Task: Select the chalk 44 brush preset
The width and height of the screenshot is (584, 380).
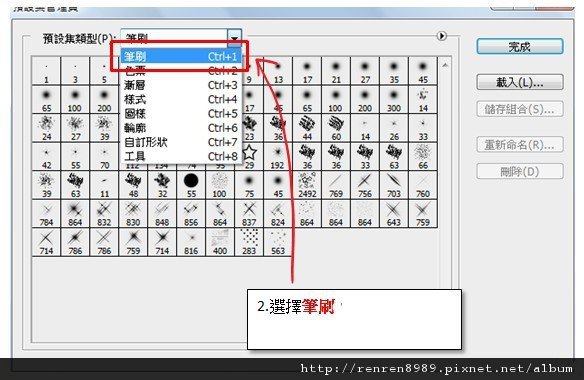Action: point(307,128)
